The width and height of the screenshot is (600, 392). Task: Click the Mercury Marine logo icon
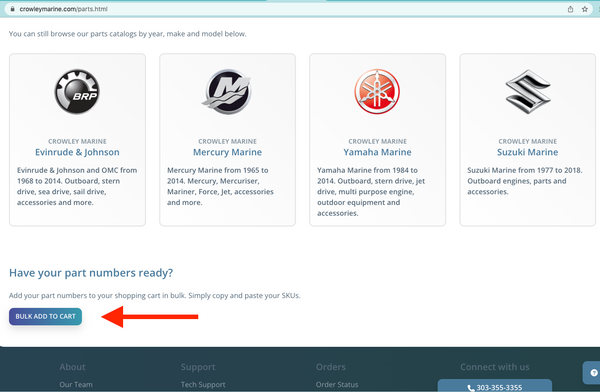[227, 91]
